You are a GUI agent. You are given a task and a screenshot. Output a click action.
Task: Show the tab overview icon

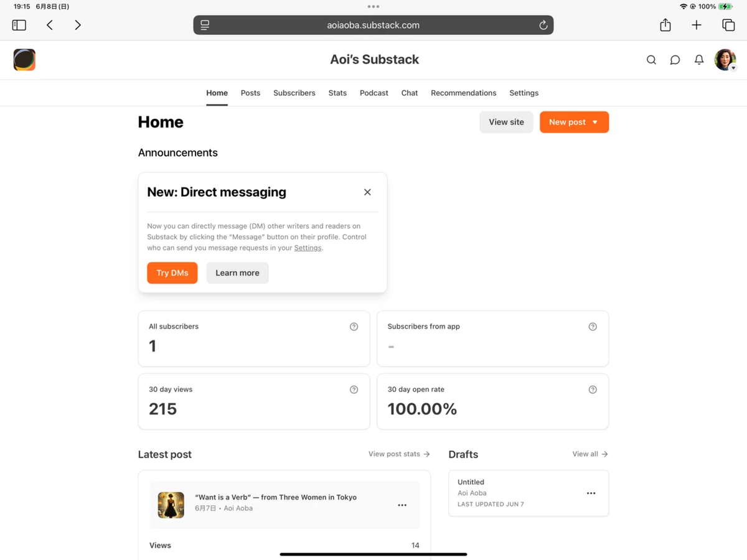pos(728,25)
